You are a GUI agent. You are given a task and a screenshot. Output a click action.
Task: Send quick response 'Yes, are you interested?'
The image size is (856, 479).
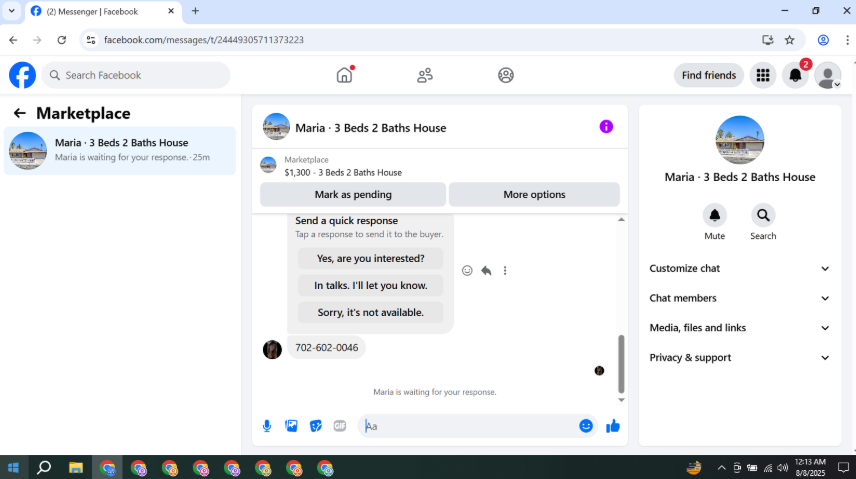[371, 258]
